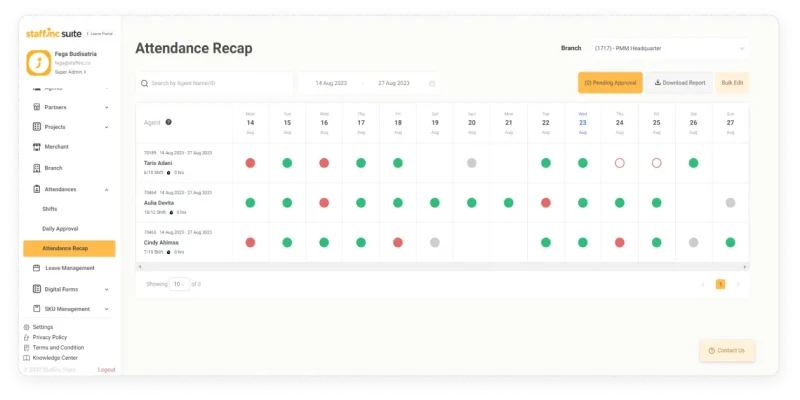Click Cindy Ahimsa's grey dot on 19 Aug

435,242
